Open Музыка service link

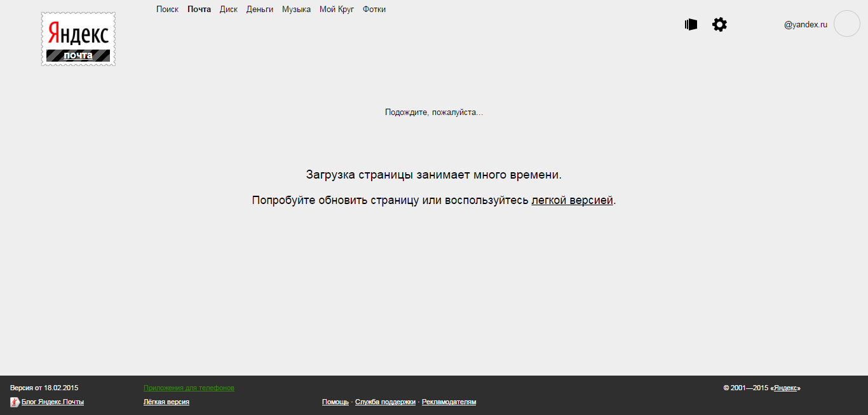pyautogui.click(x=296, y=10)
